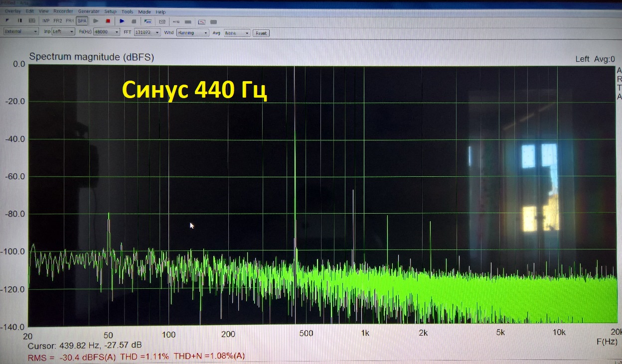This screenshot has height=364, width=622.
Task: Open the Generator menu
Action: [x=89, y=11]
